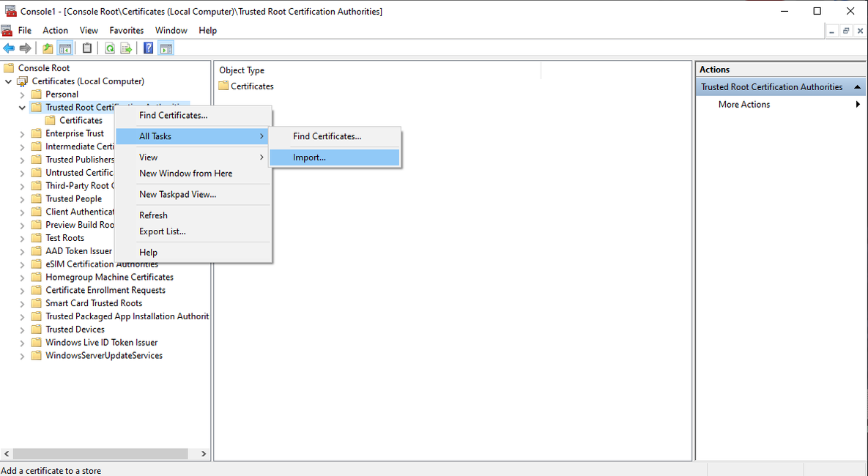
Task: Toggle Show/Hide Console Tree toolbar button
Action: pos(65,48)
